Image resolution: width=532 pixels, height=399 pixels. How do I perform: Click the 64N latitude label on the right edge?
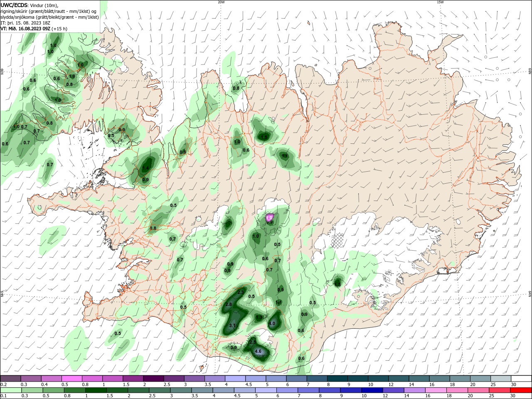(530, 294)
